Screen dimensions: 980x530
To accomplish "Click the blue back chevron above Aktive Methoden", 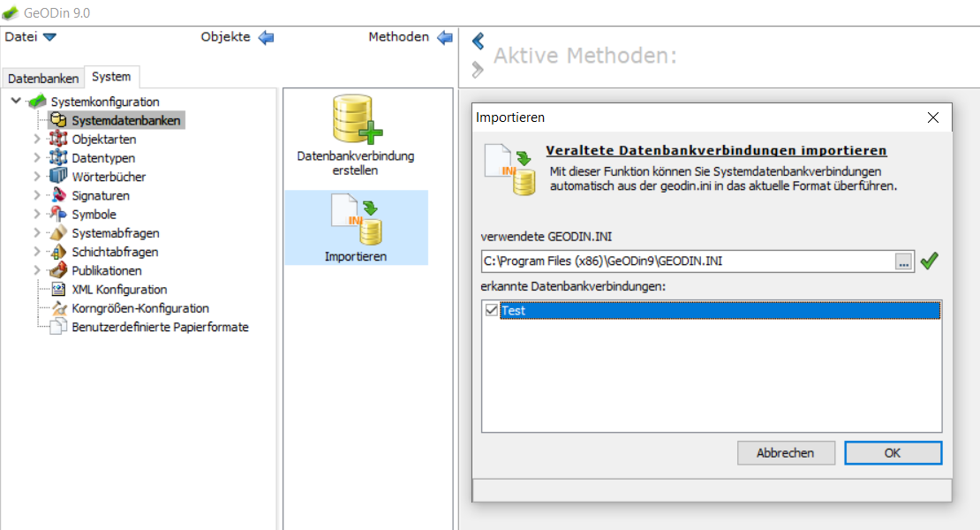I will point(479,42).
